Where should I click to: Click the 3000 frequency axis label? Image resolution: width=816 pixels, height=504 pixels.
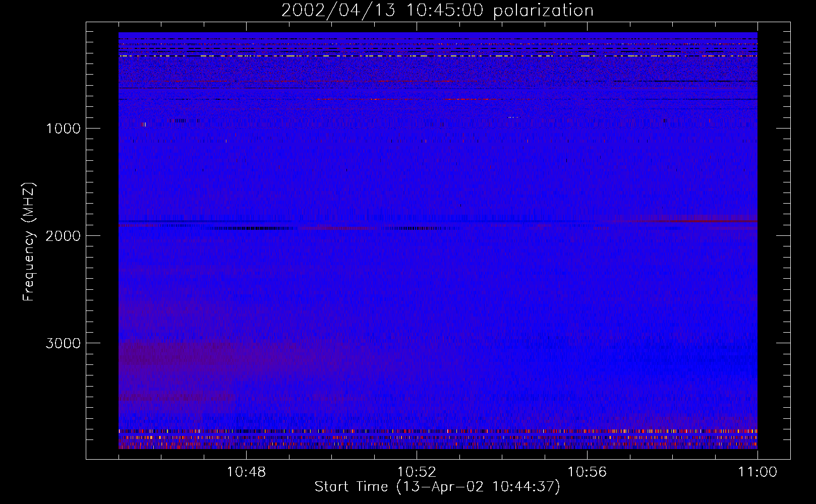tap(64, 343)
